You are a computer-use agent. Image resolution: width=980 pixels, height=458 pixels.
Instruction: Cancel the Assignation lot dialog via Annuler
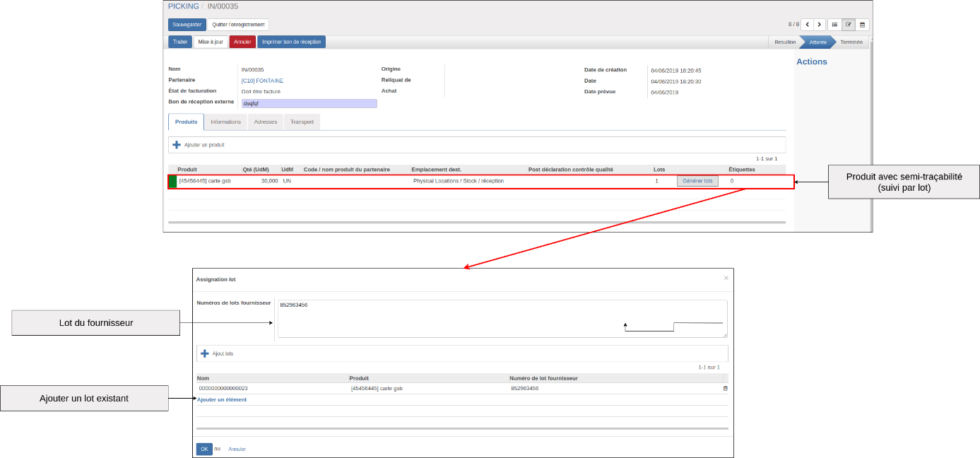pyautogui.click(x=237, y=449)
